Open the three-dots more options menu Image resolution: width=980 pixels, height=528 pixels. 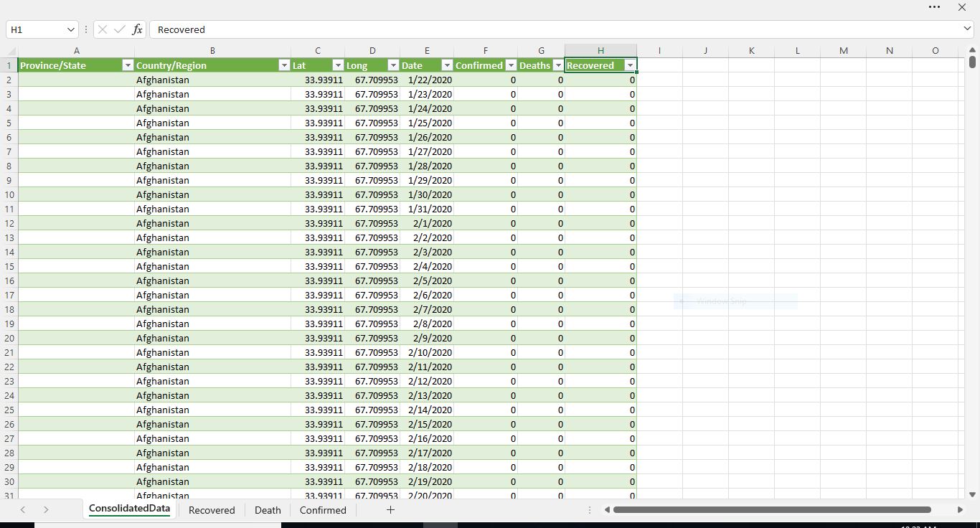tap(934, 7)
